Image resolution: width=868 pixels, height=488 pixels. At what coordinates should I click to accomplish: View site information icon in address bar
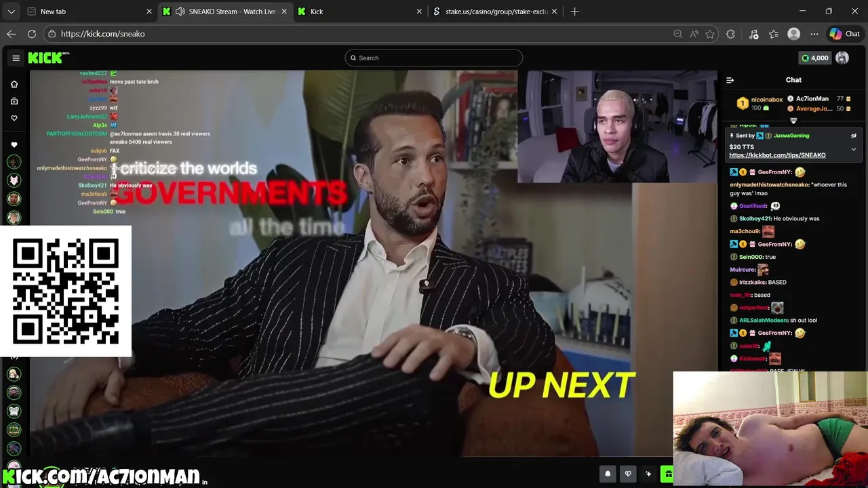(52, 34)
